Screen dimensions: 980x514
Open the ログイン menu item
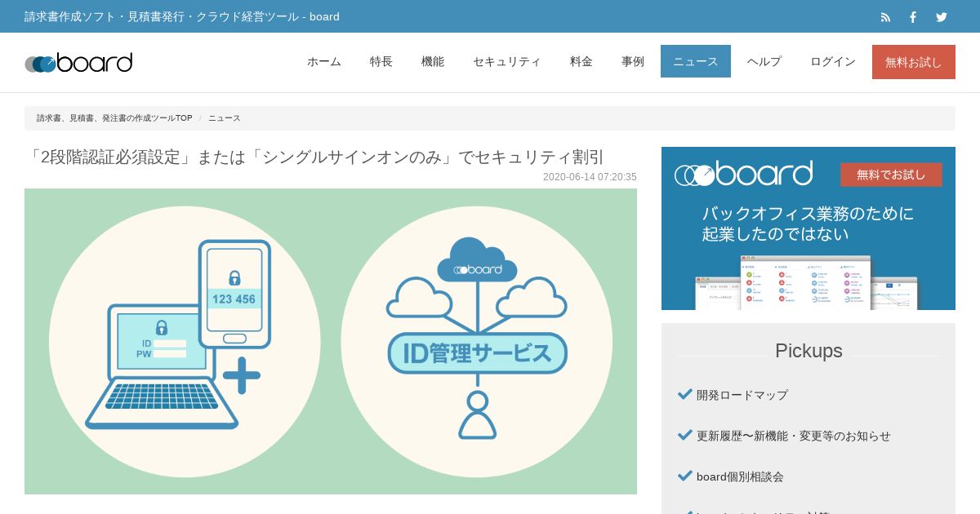coord(833,61)
